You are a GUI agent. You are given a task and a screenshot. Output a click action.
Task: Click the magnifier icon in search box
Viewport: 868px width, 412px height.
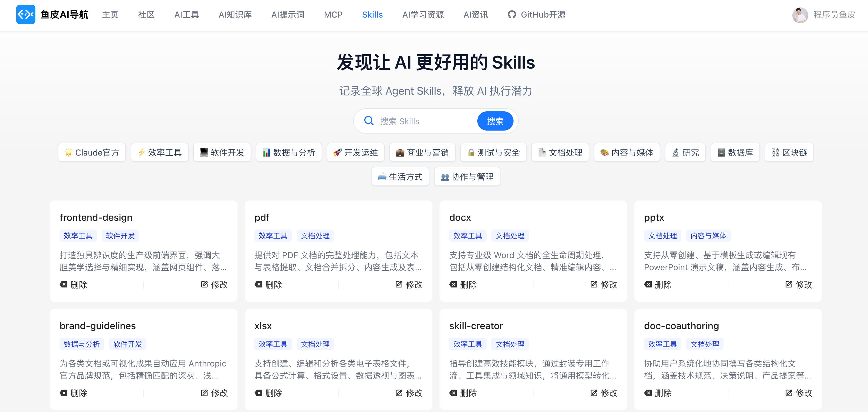tap(369, 121)
